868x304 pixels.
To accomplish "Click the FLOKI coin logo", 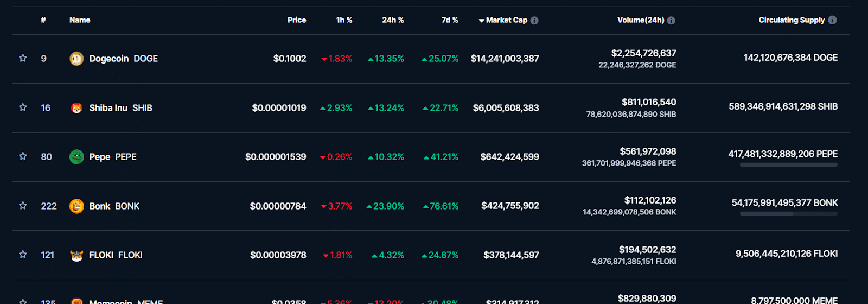I will coord(76,255).
